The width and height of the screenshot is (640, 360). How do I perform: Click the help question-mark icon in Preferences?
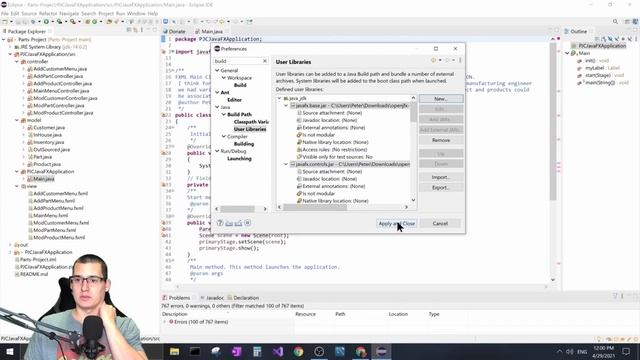coord(220,223)
